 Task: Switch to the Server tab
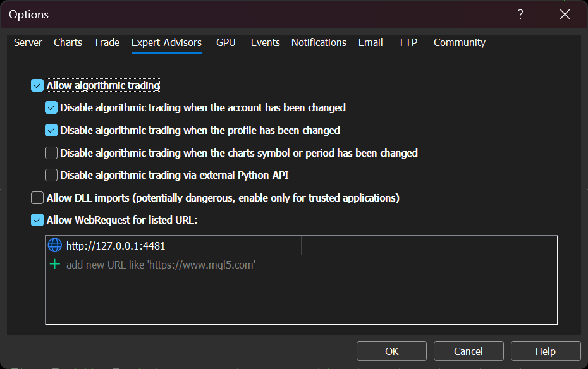28,43
